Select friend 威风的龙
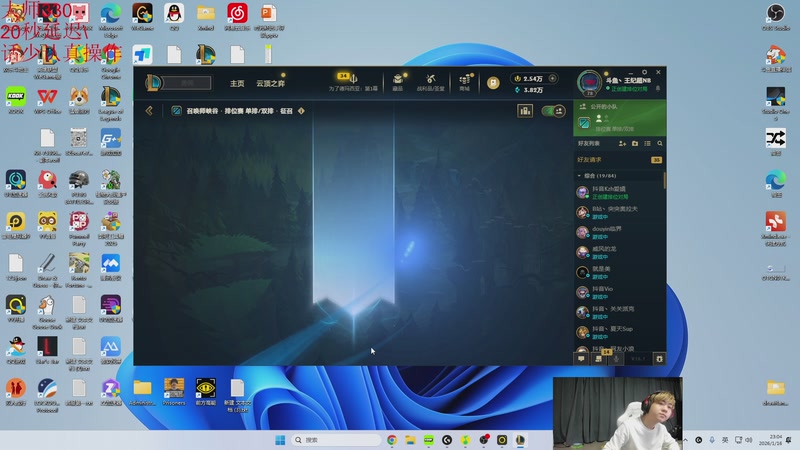The width and height of the screenshot is (800, 450). coord(619,253)
